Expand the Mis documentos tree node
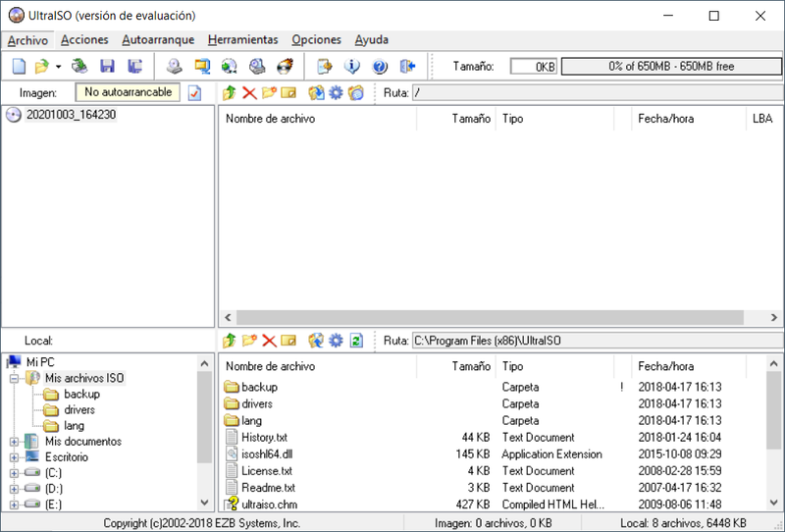The image size is (785, 532). [14, 442]
